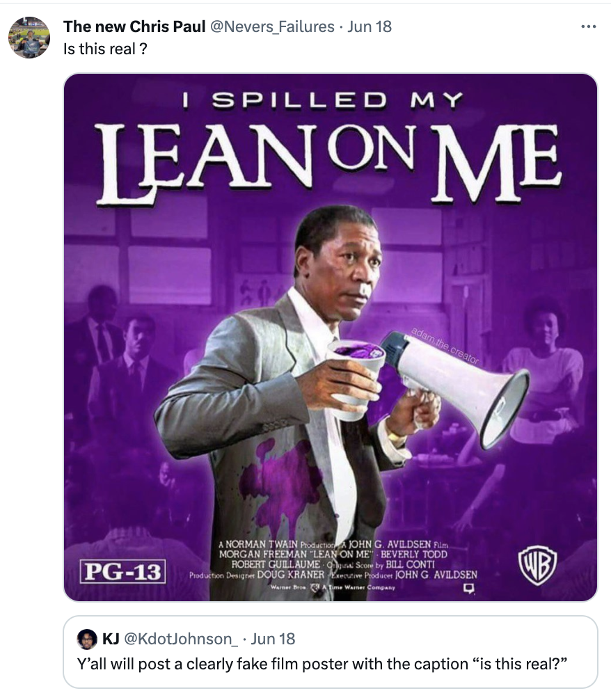
Task: Click small speech-bubble icon below poster credits
Action: (x=468, y=589)
